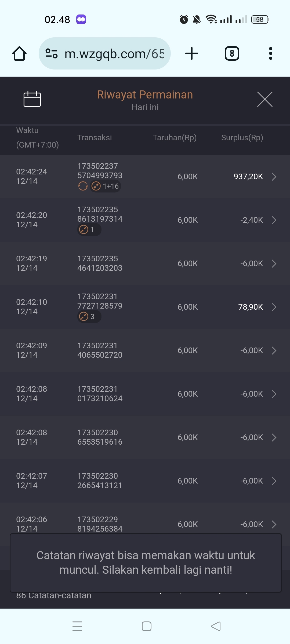The image size is (290, 644).
Task: Open the calendar date filter icon
Action: [32, 99]
